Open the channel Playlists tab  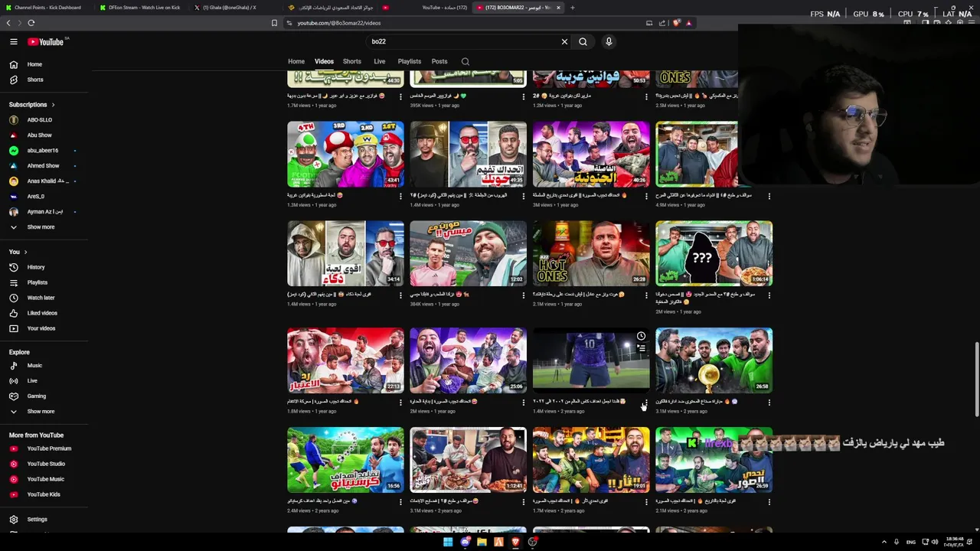(410, 61)
